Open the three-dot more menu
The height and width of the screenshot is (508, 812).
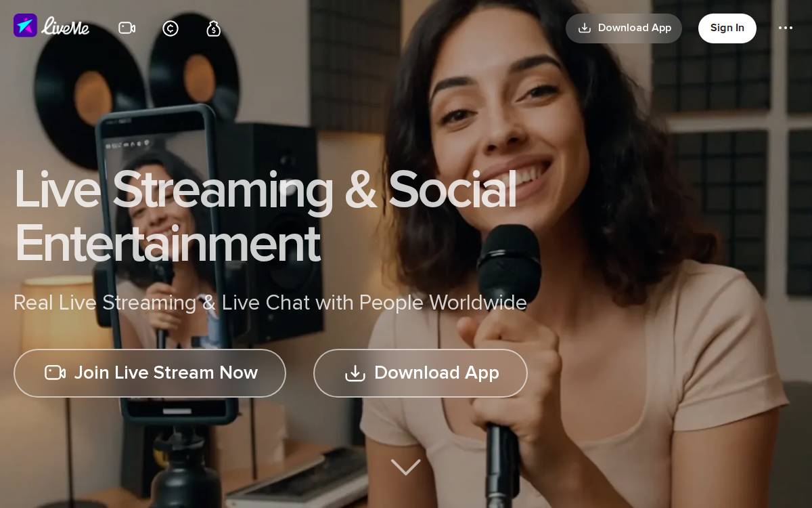786,28
